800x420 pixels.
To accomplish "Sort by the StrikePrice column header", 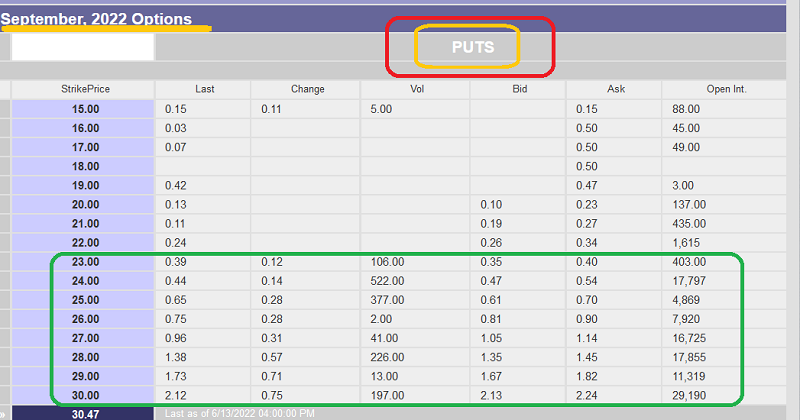I will tap(85, 89).
